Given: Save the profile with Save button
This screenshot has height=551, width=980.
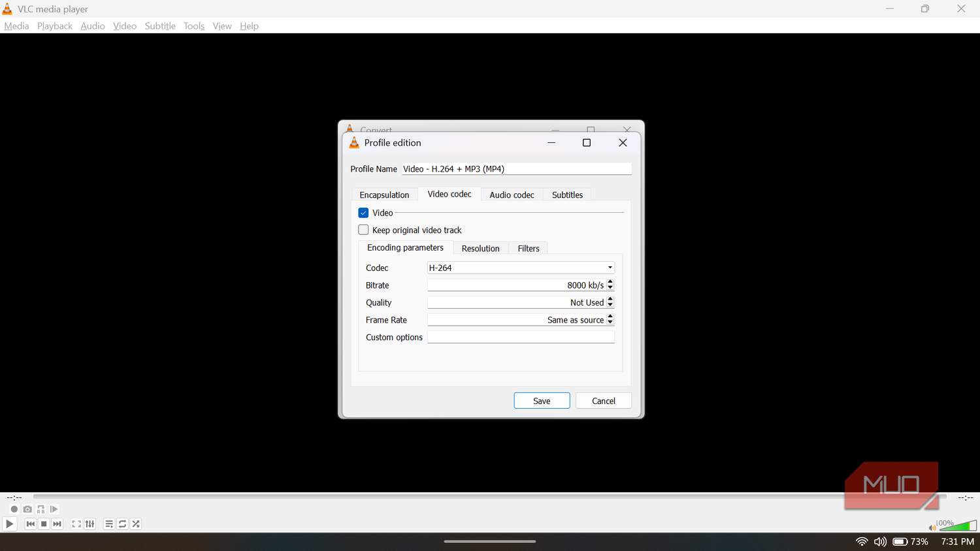Looking at the screenshot, I should 542,401.
